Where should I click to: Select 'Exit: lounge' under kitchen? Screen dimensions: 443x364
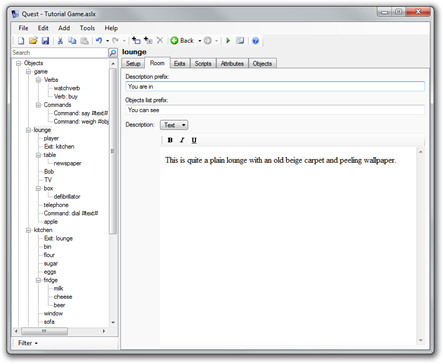(58, 238)
